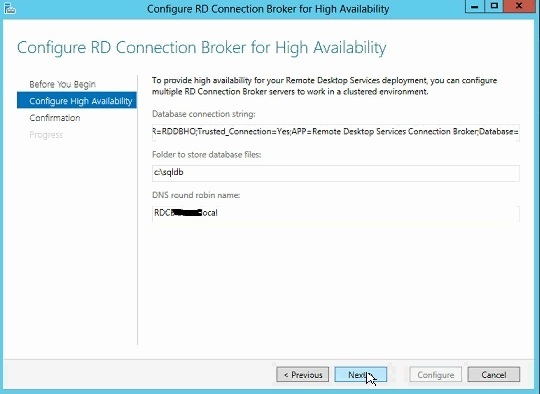This screenshot has width=540, height=394.
Task: Click the Folder to store database files field
Action: point(336,173)
